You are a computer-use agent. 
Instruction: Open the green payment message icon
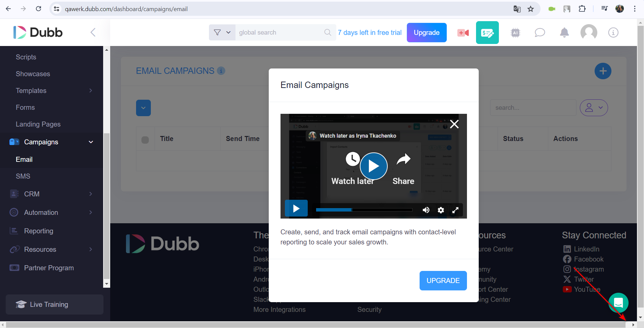[x=487, y=33]
